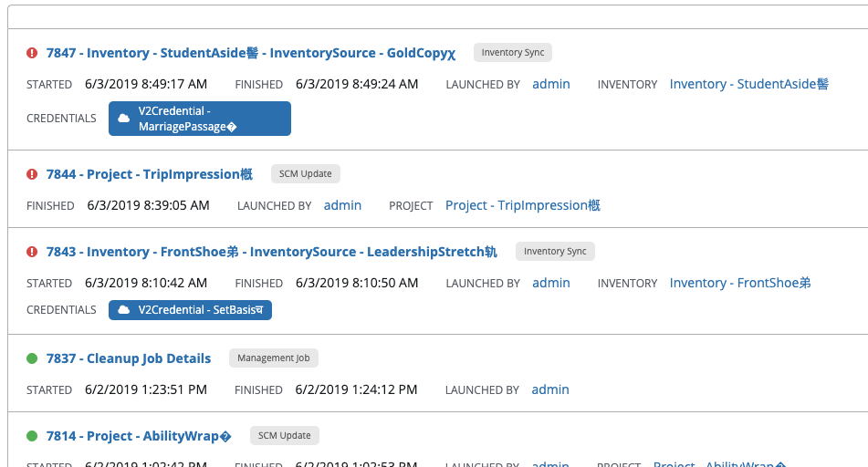Click SCM Update badge on job 7814
Image resolution: width=868 pixels, height=467 pixels.
click(285, 435)
